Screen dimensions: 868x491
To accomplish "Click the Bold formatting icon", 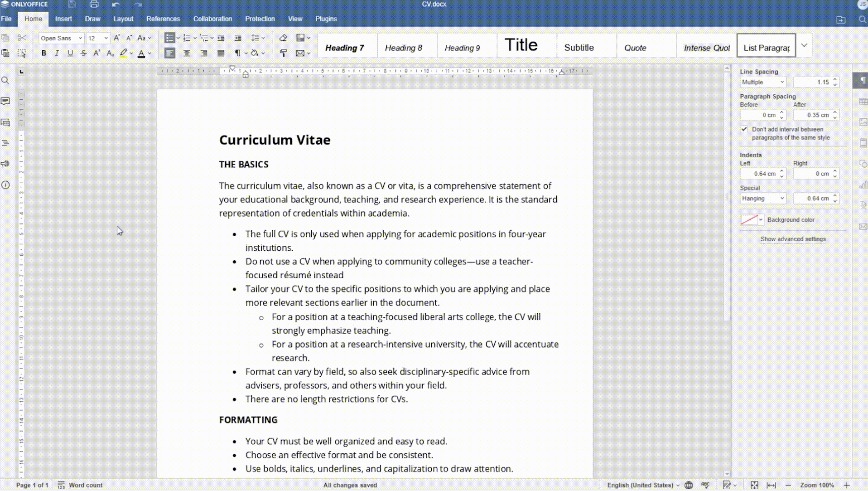I will (x=43, y=53).
